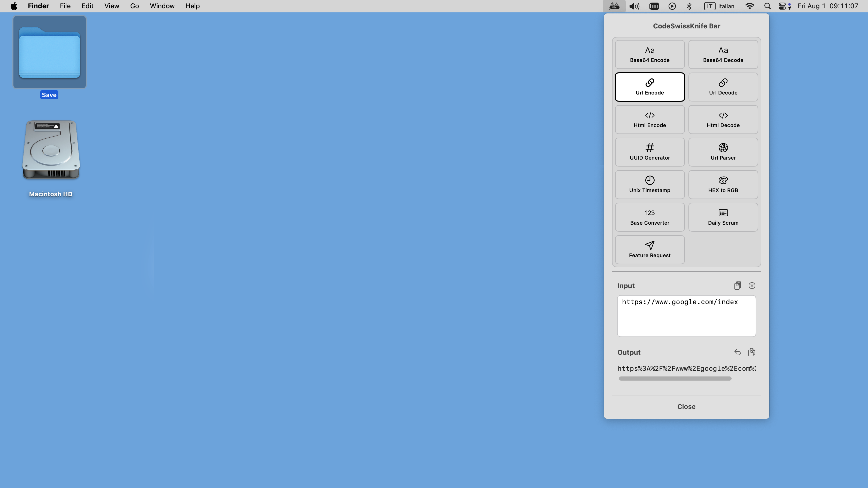This screenshot has height=488, width=868.
Task: Click the date and time in menu bar
Action: 827,6
